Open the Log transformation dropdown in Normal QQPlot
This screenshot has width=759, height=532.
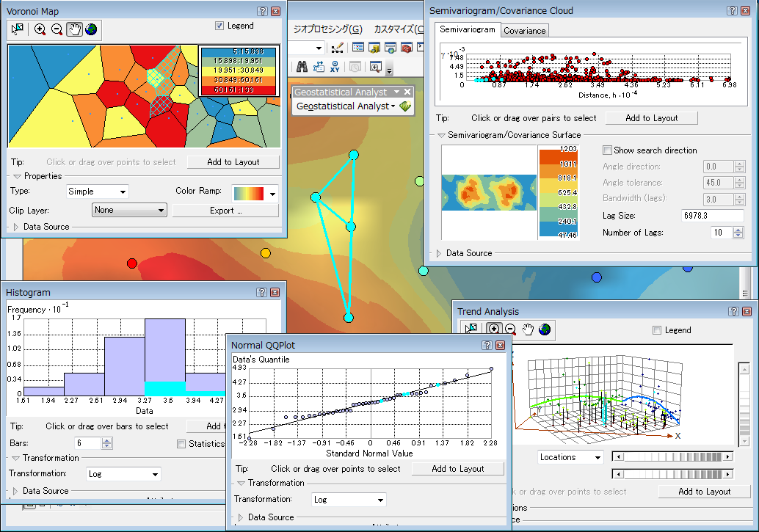click(349, 499)
